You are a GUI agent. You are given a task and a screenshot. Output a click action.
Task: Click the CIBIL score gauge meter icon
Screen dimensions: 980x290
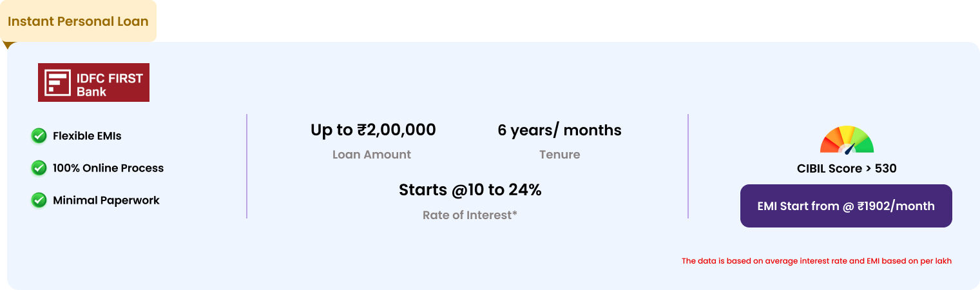(847, 140)
